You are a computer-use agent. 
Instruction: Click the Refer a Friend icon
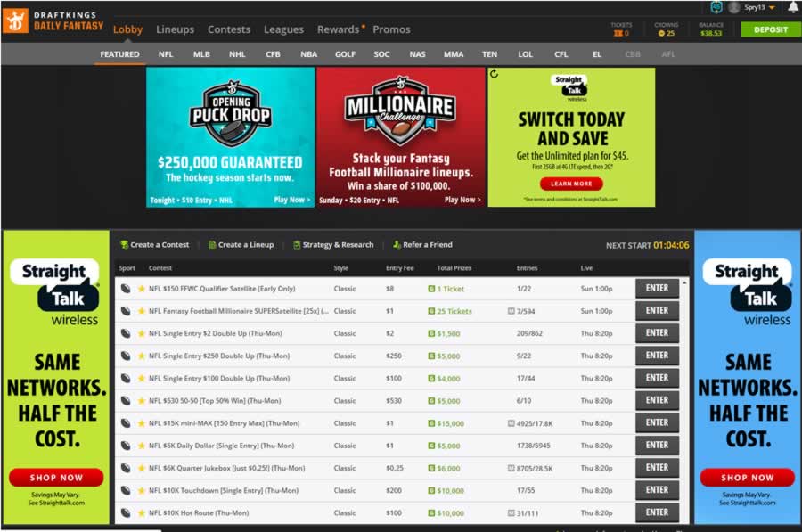click(397, 244)
